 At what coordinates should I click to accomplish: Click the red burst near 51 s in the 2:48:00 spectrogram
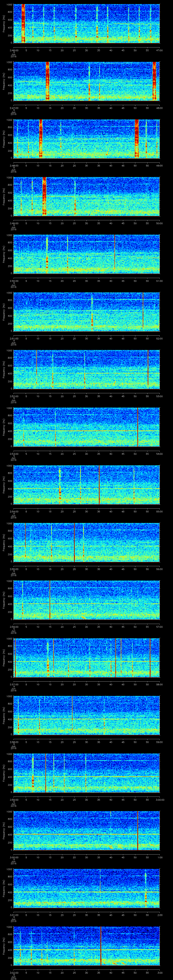[x=137, y=139]
